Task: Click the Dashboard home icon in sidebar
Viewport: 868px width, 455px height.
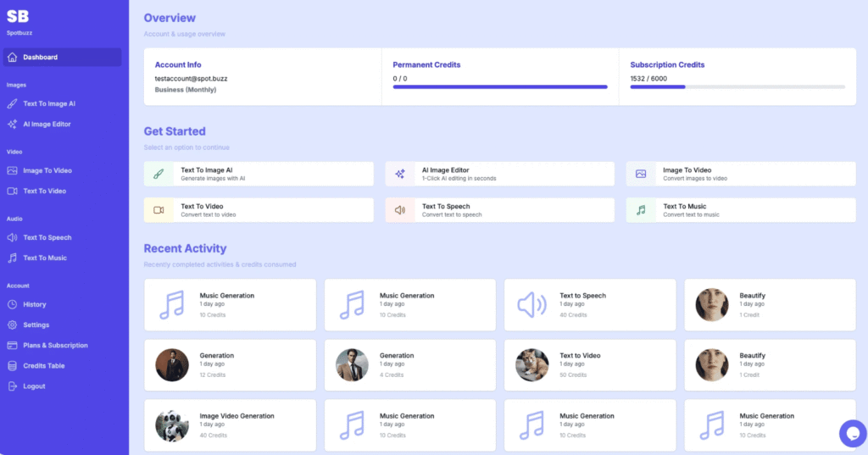Action: (12, 57)
